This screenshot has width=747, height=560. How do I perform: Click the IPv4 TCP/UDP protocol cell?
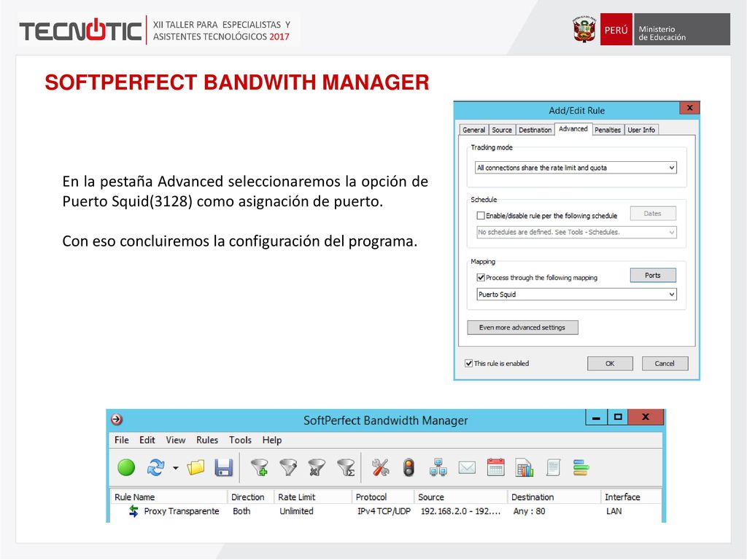(x=384, y=511)
